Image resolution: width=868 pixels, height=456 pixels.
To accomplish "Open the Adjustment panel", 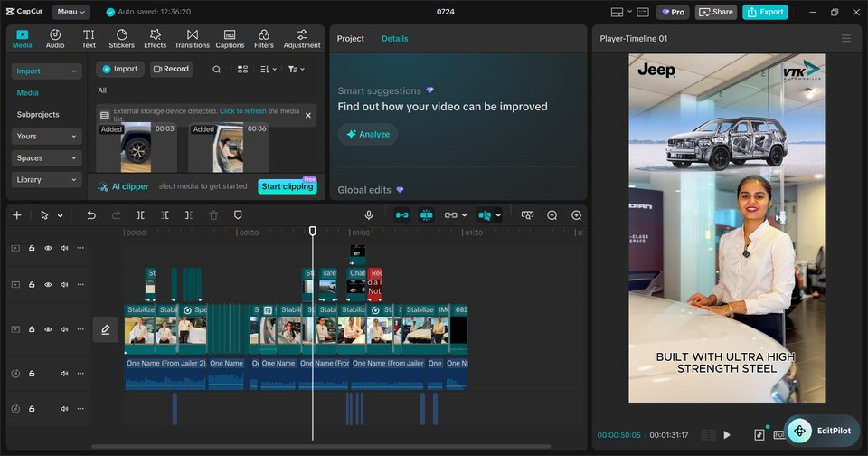I will [302, 39].
